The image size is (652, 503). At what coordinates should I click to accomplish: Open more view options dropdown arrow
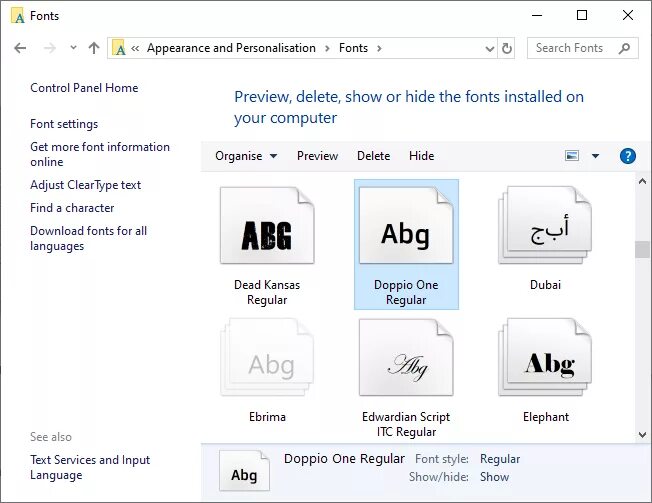tap(595, 156)
